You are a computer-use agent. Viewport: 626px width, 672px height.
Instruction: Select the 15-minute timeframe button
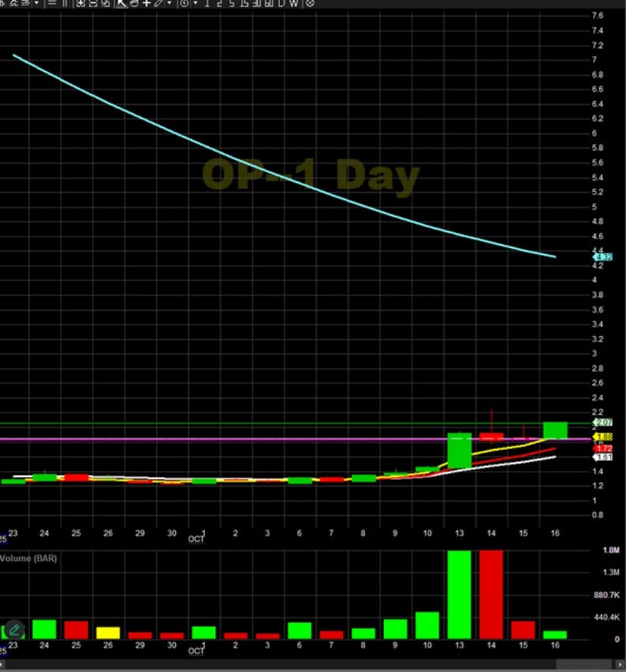click(244, 3)
